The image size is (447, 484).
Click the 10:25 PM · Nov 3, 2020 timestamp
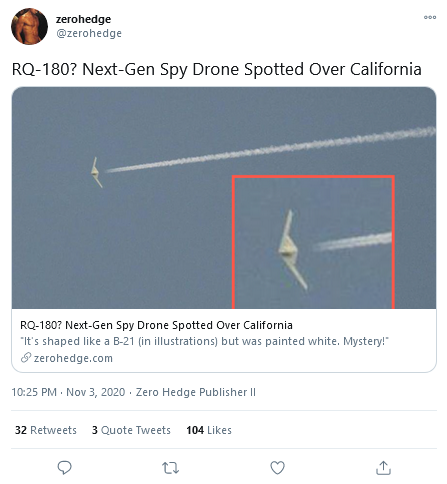(68, 392)
